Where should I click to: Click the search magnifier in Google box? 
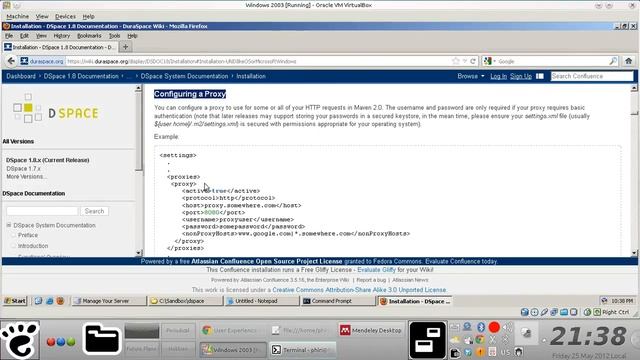coord(613,61)
